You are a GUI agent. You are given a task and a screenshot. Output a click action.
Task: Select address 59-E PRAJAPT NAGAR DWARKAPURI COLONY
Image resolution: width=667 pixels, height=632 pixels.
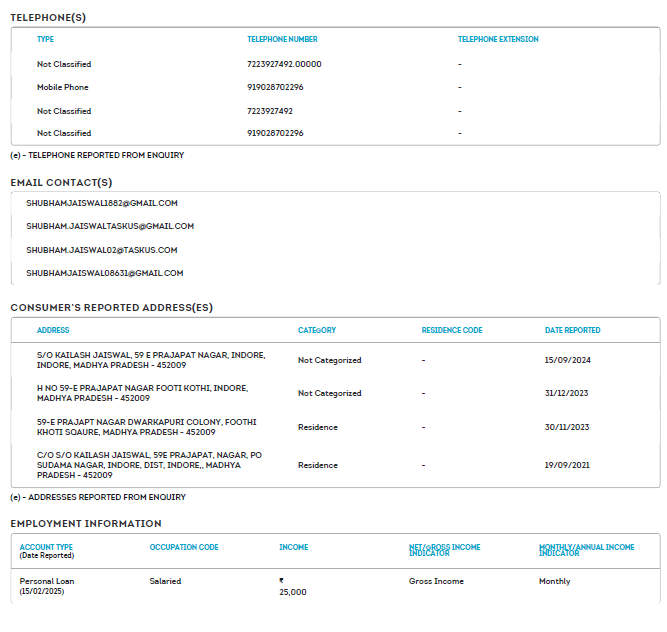pos(147,427)
